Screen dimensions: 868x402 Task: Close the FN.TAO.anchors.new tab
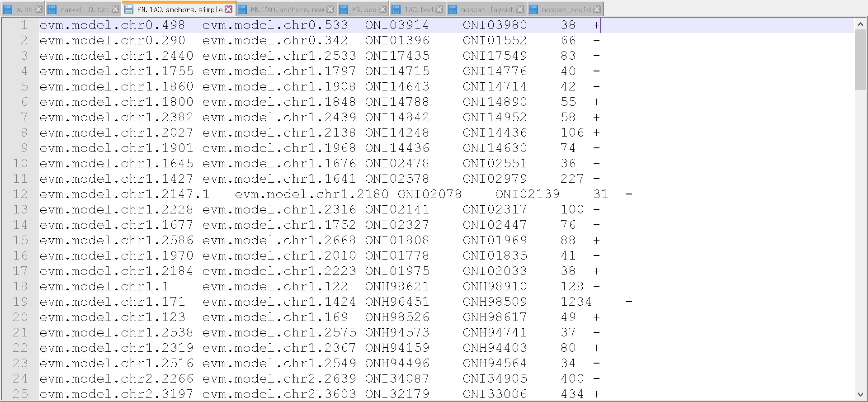pos(330,9)
